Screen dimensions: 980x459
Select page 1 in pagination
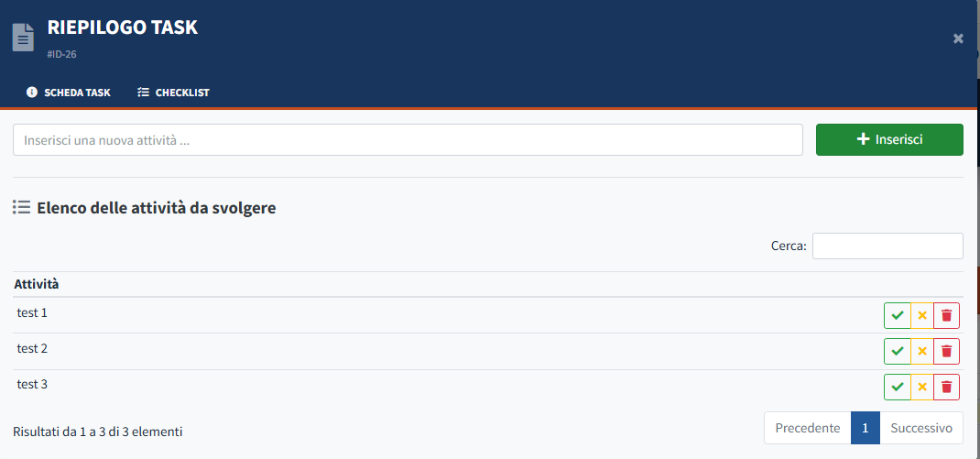tap(865, 428)
